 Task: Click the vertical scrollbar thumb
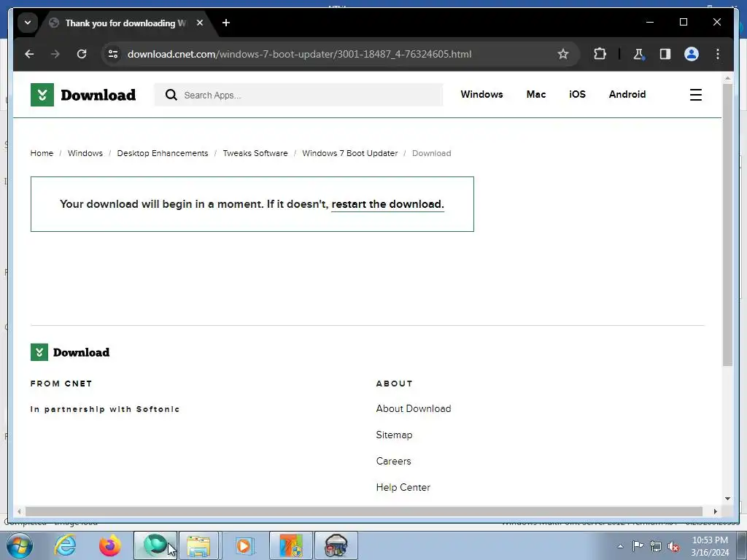[x=727, y=225]
